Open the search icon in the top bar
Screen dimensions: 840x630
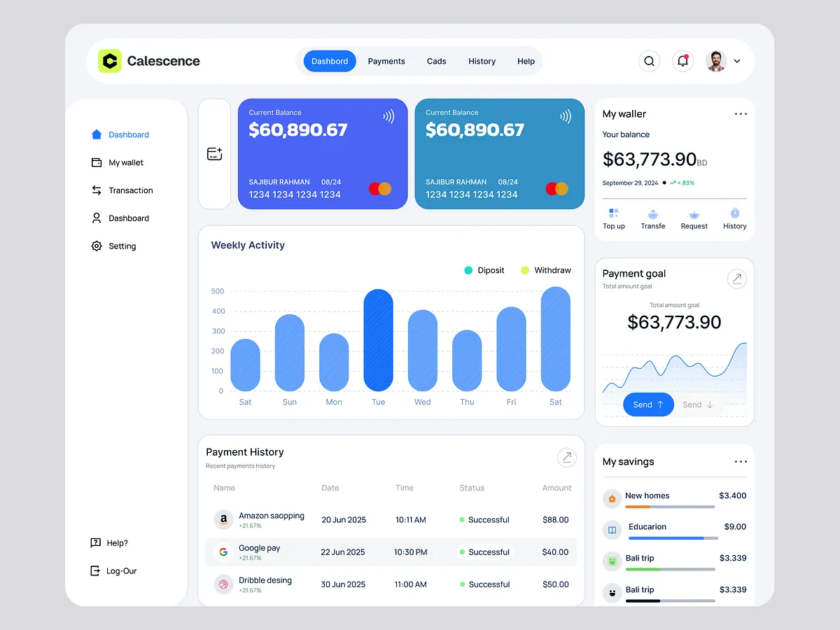649,61
